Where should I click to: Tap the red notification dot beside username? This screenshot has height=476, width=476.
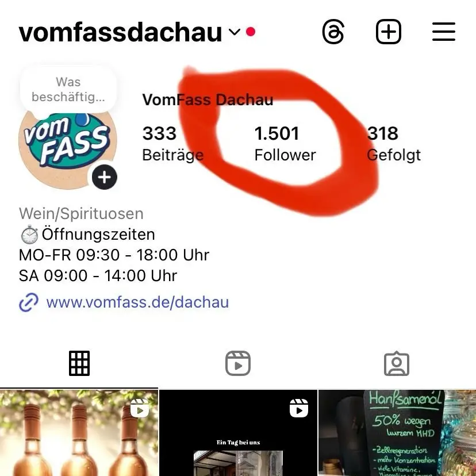pos(251,32)
